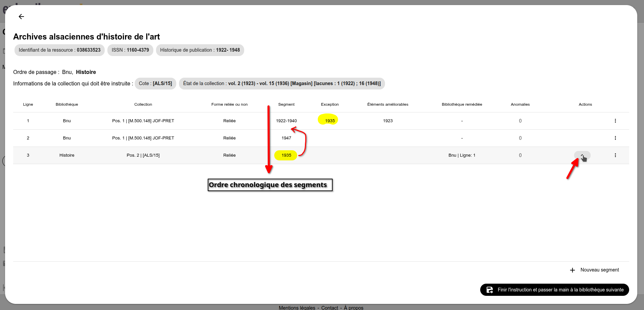Open three-dot menu for line 2 row
Viewport: 644px width, 310px height.
[x=615, y=138]
